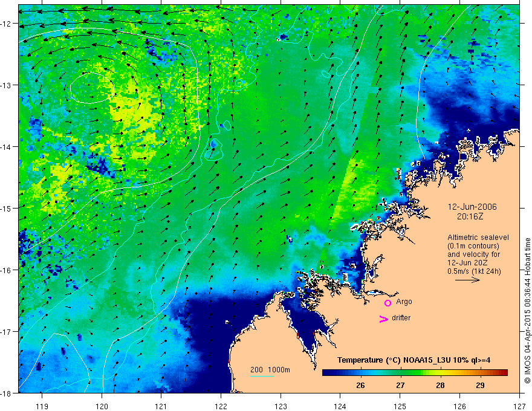Click the "200 1000m" isobath label

point(270,370)
